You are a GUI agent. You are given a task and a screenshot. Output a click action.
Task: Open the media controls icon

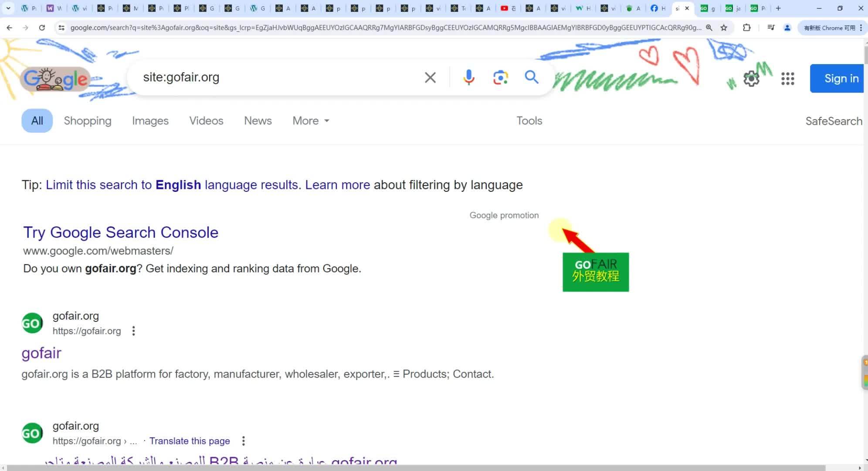coord(771,27)
